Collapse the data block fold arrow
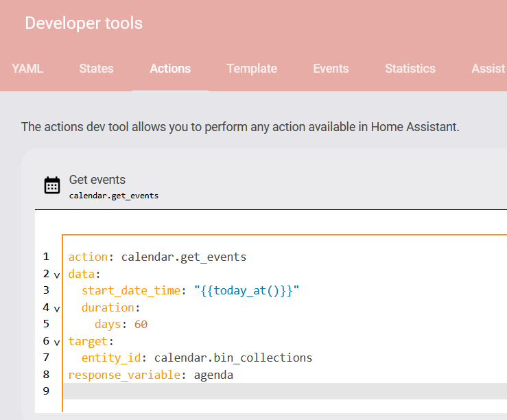This screenshot has width=507, height=420. point(56,275)
